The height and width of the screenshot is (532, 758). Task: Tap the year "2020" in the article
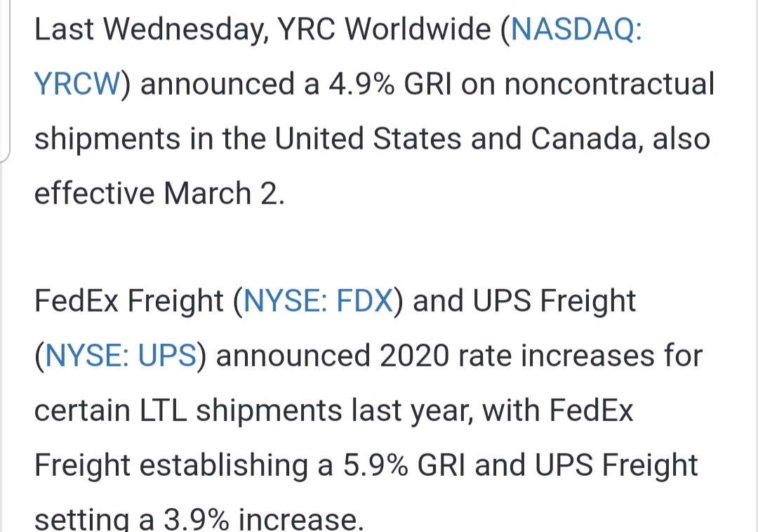(413, 356)
